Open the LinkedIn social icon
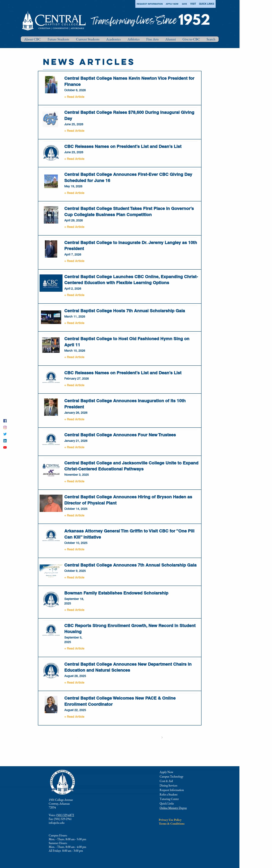The width and height of the screenshot is (272, 868). tap(5, 441)
